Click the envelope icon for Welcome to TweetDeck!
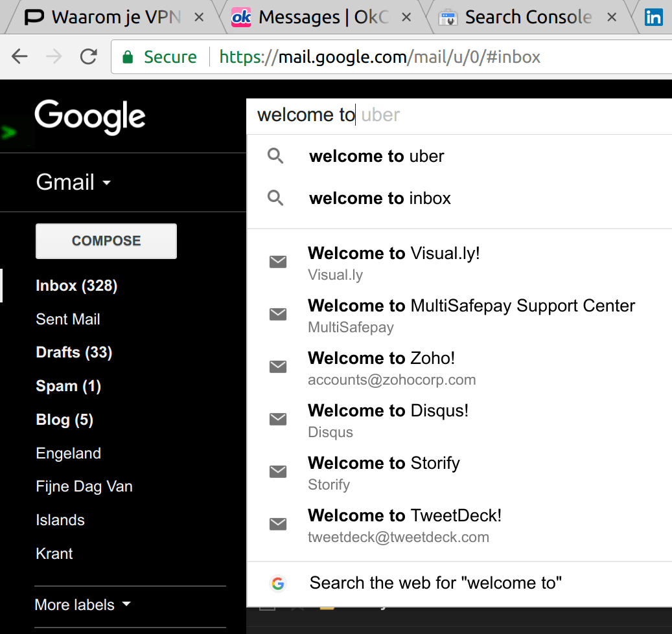This screenshot has height=634, width=672. [278, 523]
